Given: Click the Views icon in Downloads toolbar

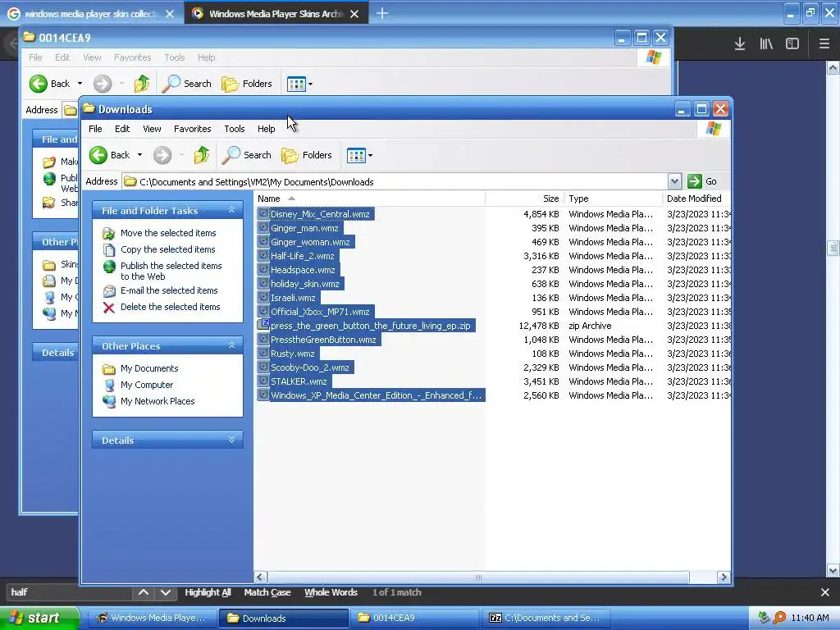Looking at the screenshot, I should [356, 156].
